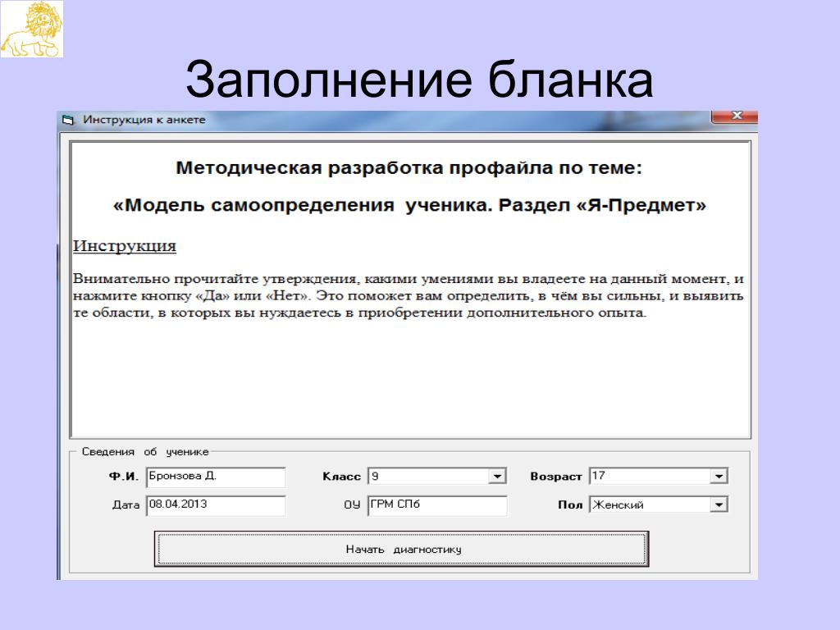
Task: Expand the Возраст dropdown arrow
Action: pos(719,476)
